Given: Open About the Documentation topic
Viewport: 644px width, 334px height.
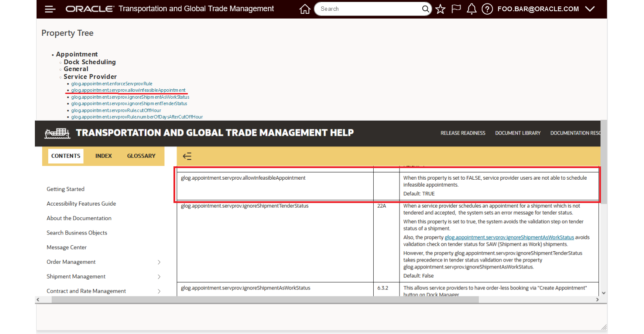Looking at the screenshot, I should click(x=79, y=219).
